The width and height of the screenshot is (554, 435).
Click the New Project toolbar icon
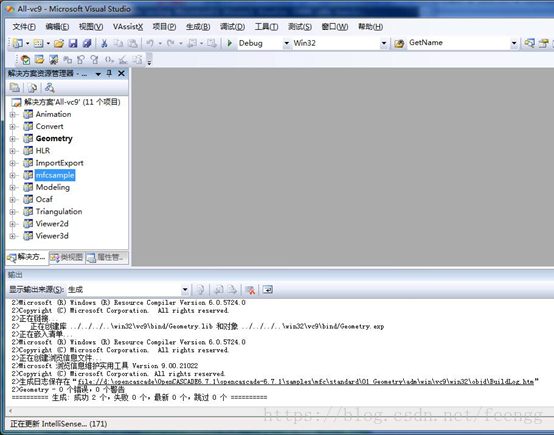point(17,43)
